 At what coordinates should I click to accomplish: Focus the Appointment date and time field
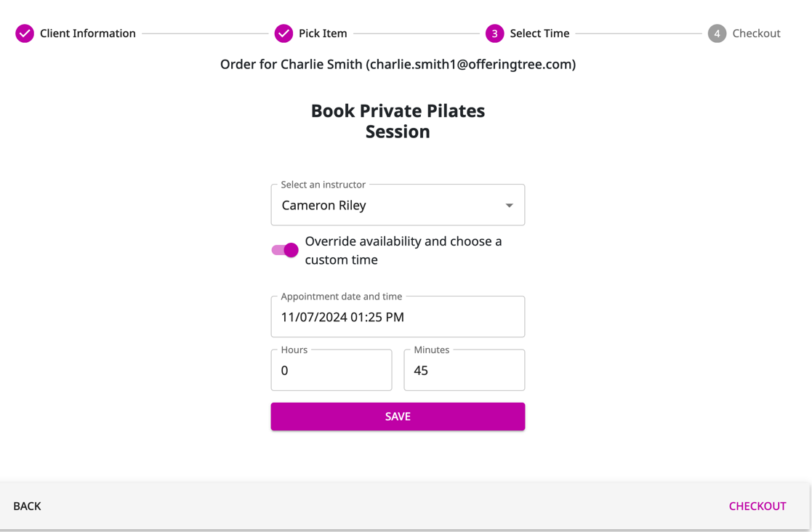click(398, 317)
